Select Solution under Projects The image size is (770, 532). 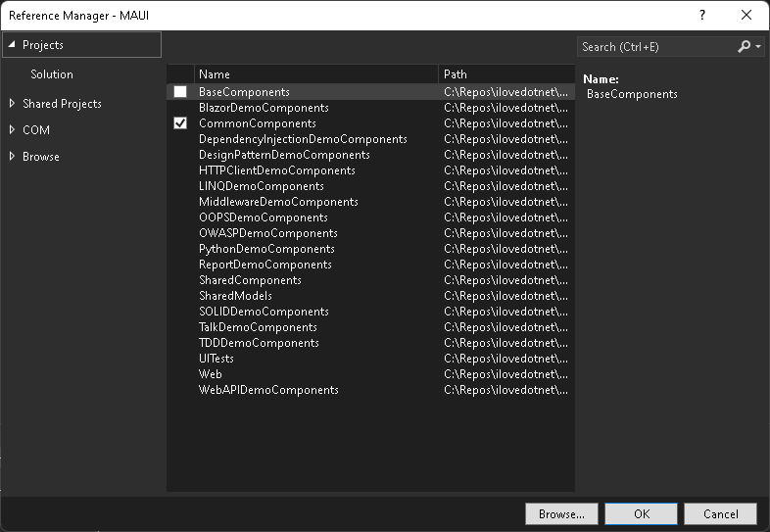(x=52, y=74)
